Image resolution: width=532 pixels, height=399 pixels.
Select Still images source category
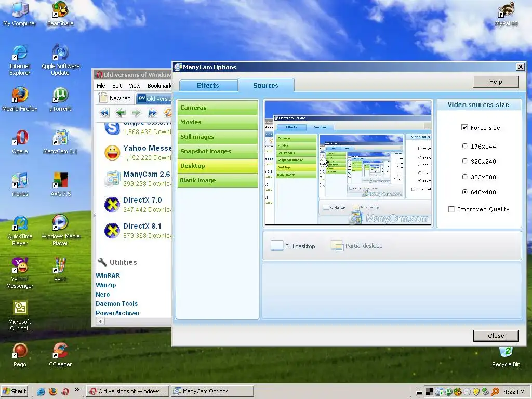(218, 137)
